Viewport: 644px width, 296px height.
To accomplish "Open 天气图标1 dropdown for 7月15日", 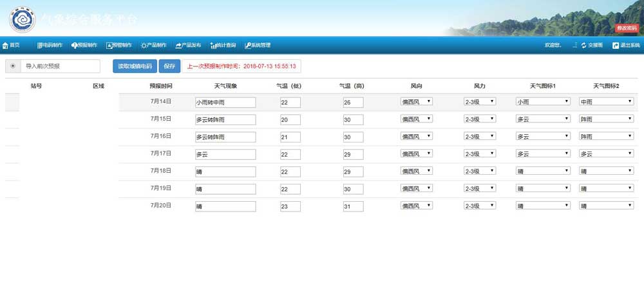I will 543,119.
